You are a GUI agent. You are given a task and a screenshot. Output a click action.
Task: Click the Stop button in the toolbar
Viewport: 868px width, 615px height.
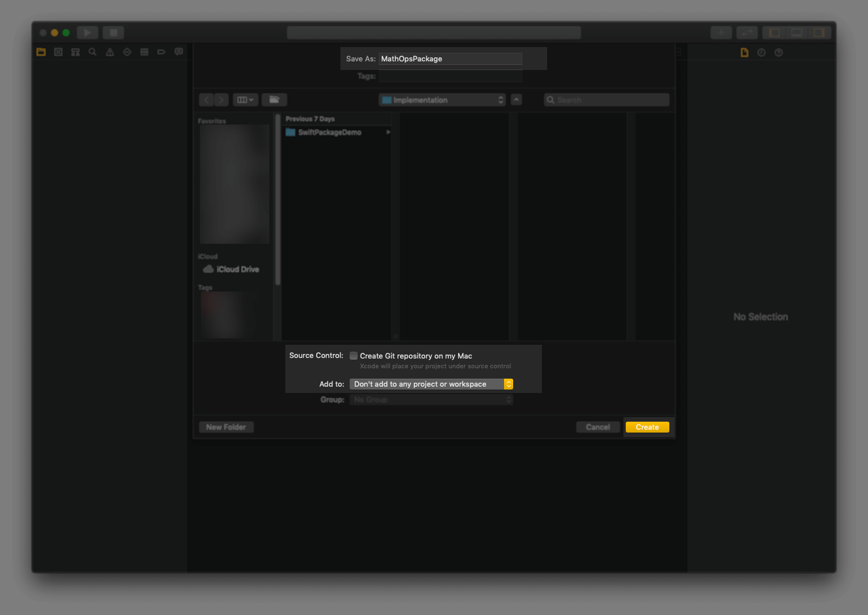pyautogui.click(x=114, y=33)
